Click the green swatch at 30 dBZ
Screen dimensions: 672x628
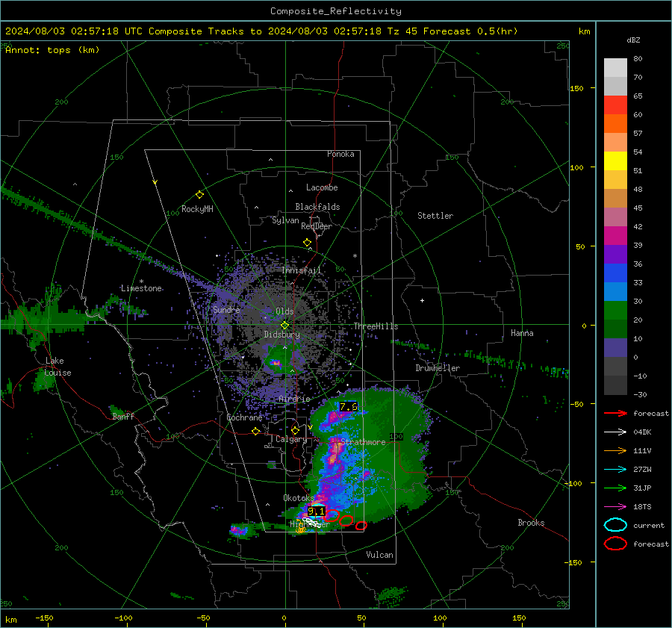[615, 311]
